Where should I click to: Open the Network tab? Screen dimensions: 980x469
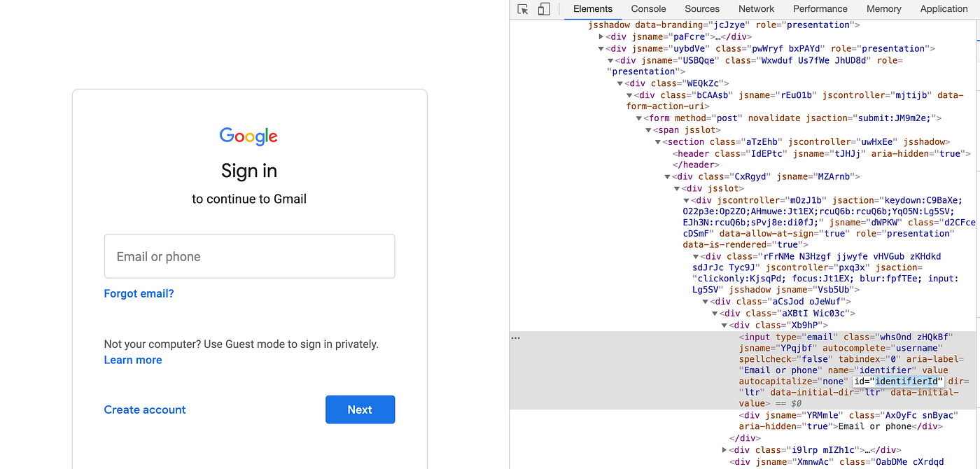pos(756,8)
